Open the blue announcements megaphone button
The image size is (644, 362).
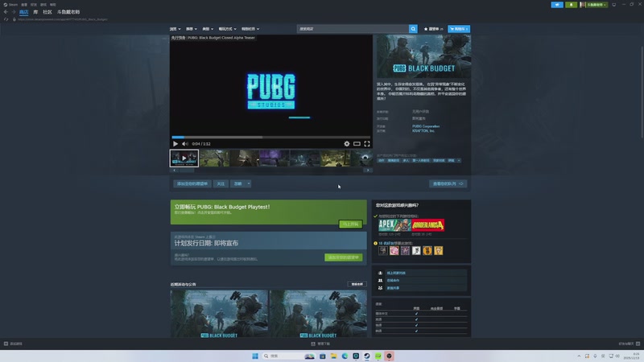557,5
